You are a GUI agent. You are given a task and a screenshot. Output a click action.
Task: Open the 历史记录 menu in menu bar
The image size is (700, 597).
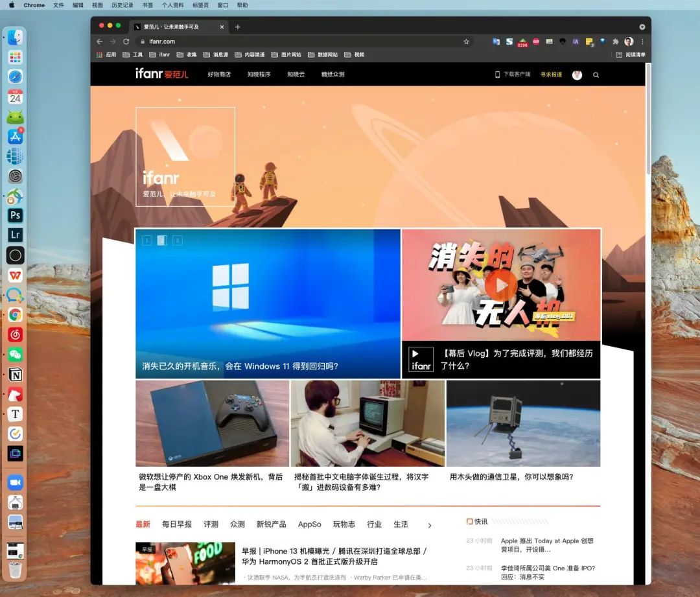pyautogui.click(x=122, y=5)
